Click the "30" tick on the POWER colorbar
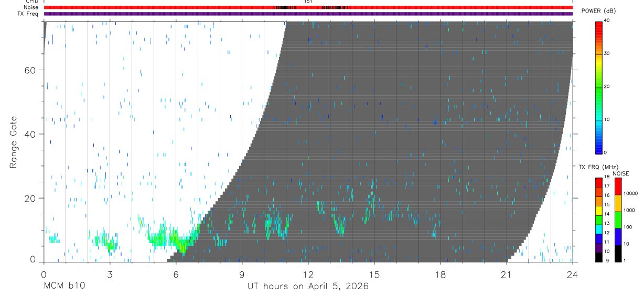Image resolution: width=644 pixels, height=297 pixels. click(x=607, y=53)
